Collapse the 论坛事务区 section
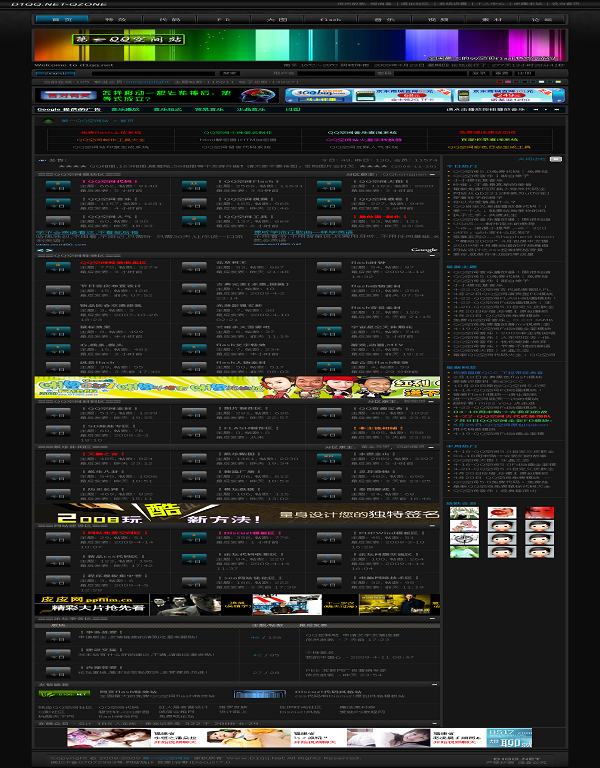The image size is (600, 768). [432, 619]
